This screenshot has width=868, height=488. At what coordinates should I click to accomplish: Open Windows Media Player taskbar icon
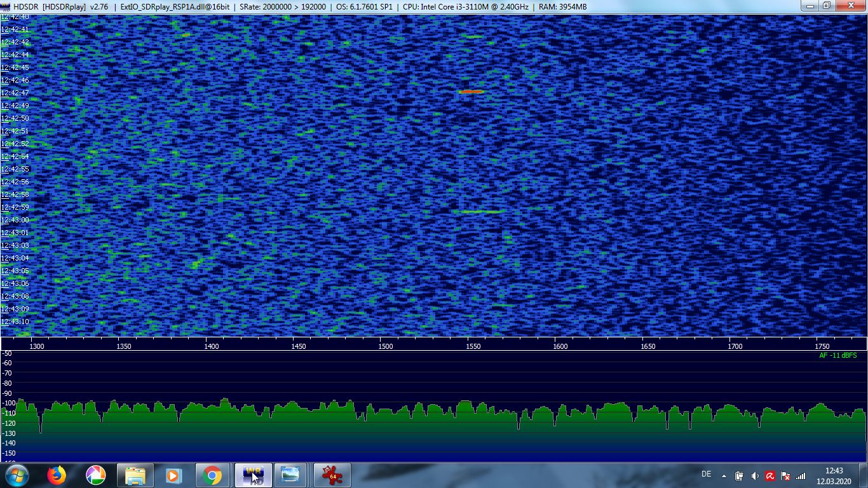(173, 475)
